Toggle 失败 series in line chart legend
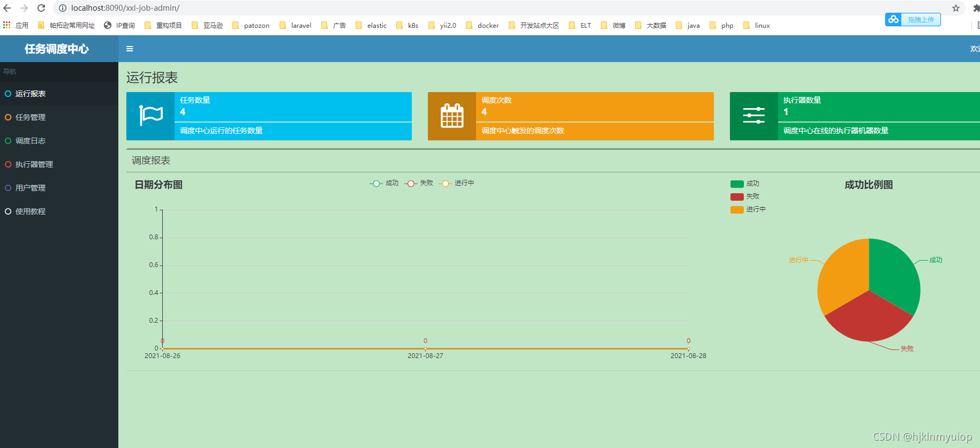Image resolution: width=980 pixels, height=448 pixels. (x=419, y=183)
